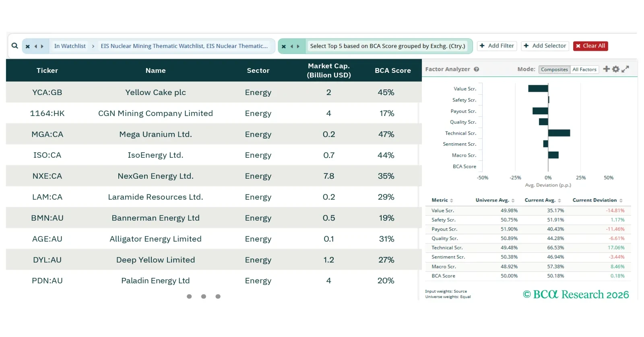
Task: Open Factor Analyzer settings gear
Action: pyautogui.click(x=615, y=69)
